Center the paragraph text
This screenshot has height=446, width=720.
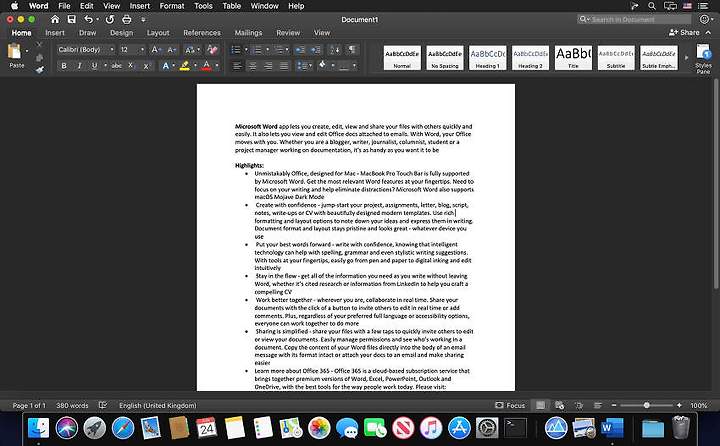click(x=253, y=66)
